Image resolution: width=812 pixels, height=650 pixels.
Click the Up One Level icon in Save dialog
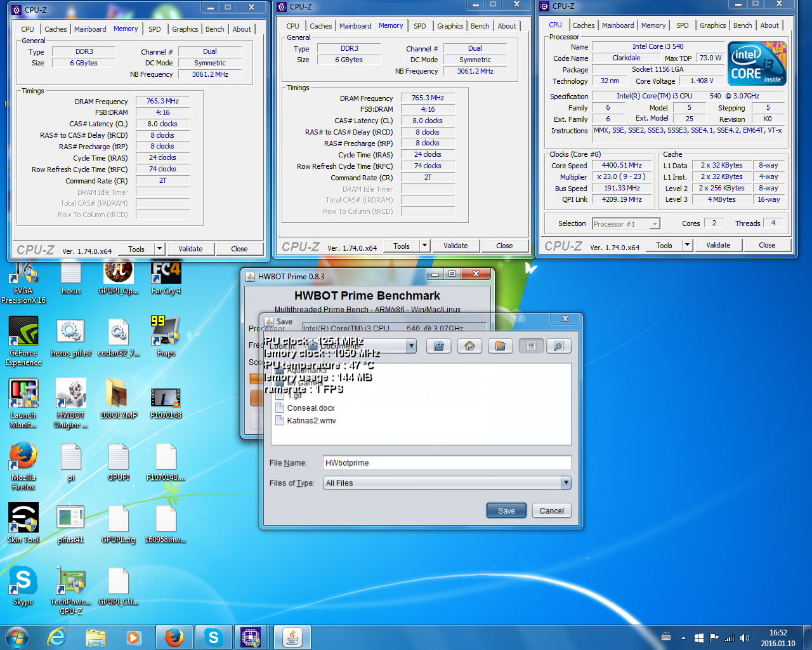(x=438, y=346)
